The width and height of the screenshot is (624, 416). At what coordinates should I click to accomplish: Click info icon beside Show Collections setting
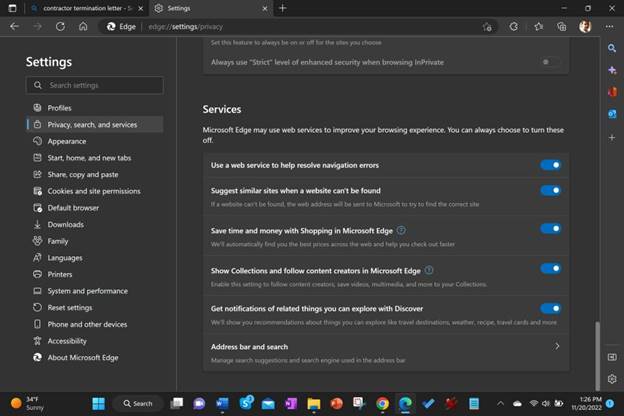pos(429,270)
